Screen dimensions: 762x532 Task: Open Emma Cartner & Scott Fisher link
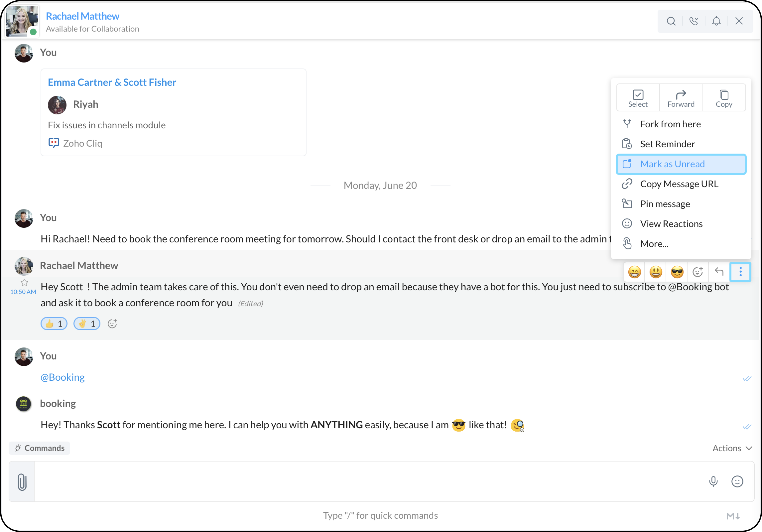click(x=112, y=82)
